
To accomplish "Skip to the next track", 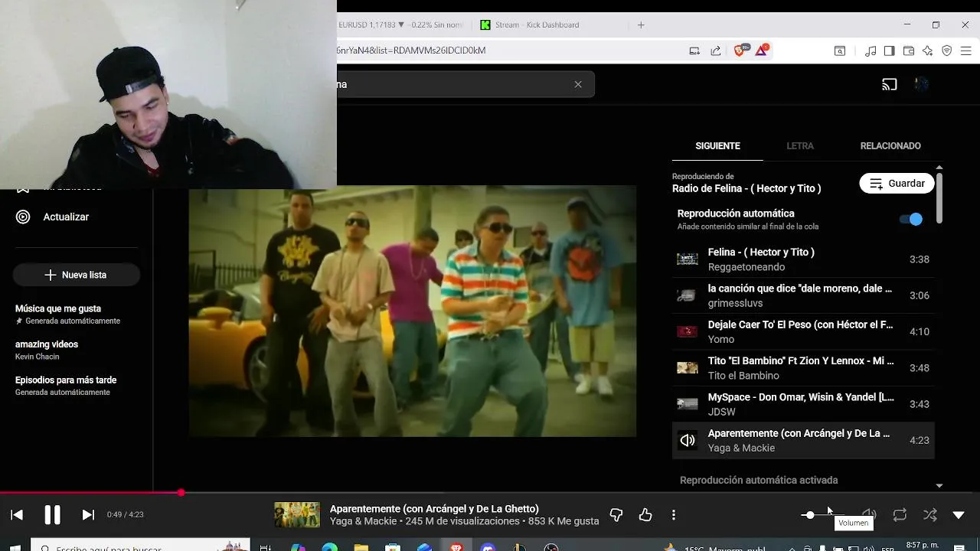I will point(88,515).
